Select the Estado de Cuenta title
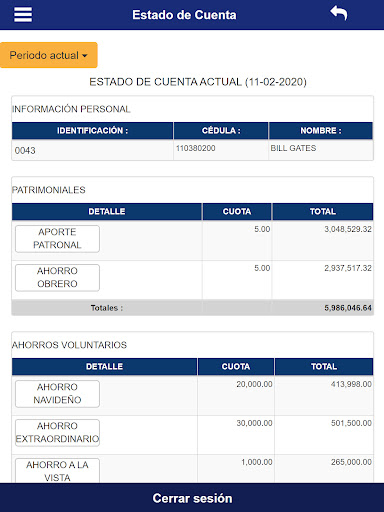This screenshot has height=512, width=384. 184,15
